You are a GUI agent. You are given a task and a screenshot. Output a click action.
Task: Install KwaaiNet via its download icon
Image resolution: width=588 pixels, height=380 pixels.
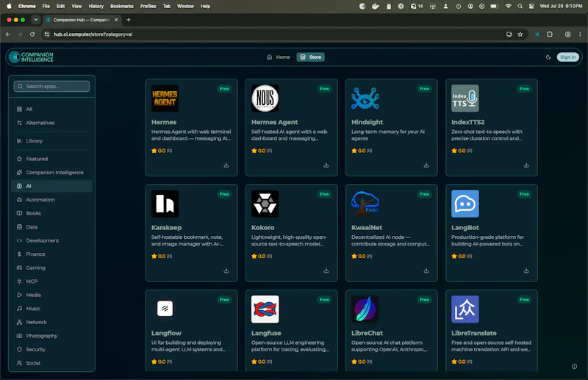tap(426, 270)
